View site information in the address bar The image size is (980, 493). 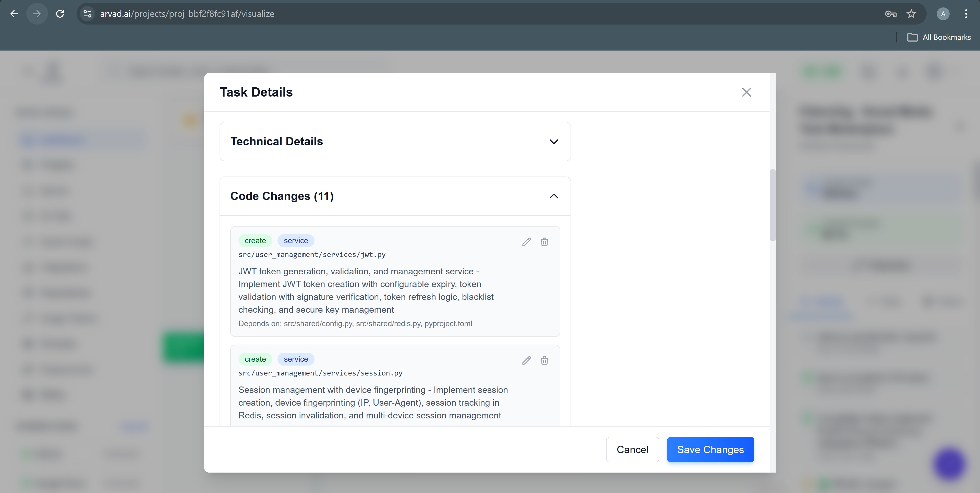click(x=88, y=14)
